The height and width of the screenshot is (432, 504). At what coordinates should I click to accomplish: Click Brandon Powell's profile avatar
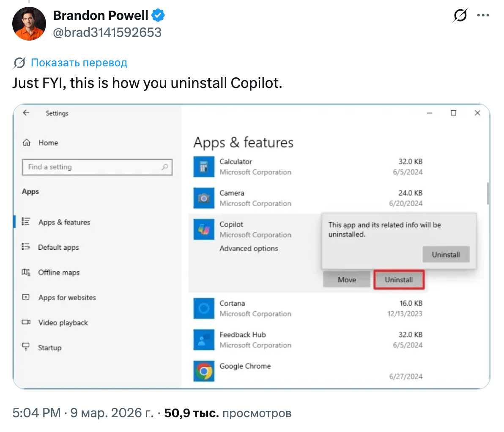coord(29,24)
